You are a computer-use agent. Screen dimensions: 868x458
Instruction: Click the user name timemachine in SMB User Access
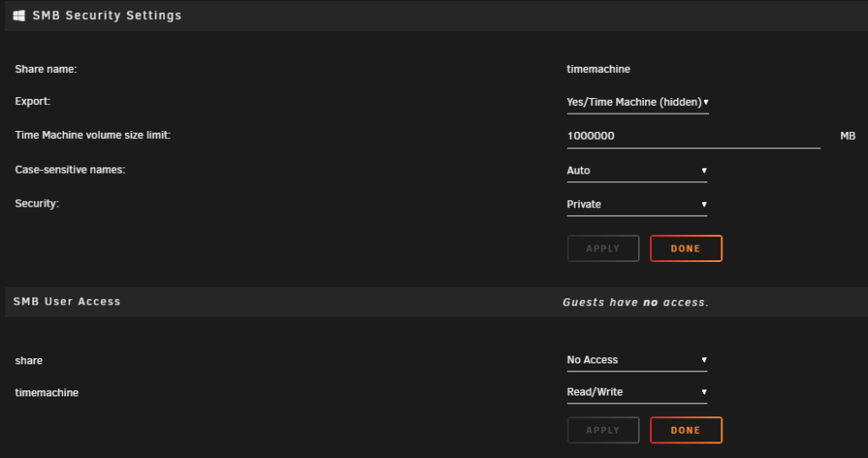(x=47, y=393)
